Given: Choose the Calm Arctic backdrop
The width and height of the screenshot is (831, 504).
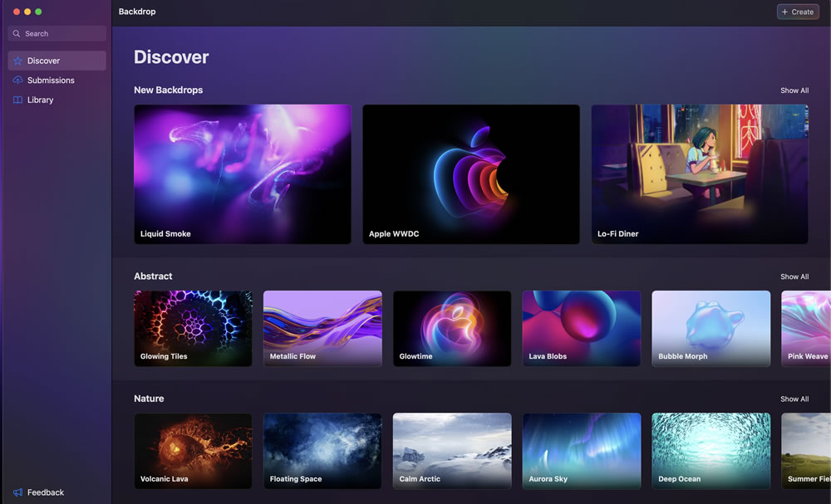Looking at the screenshot, I should coord(452,451).
